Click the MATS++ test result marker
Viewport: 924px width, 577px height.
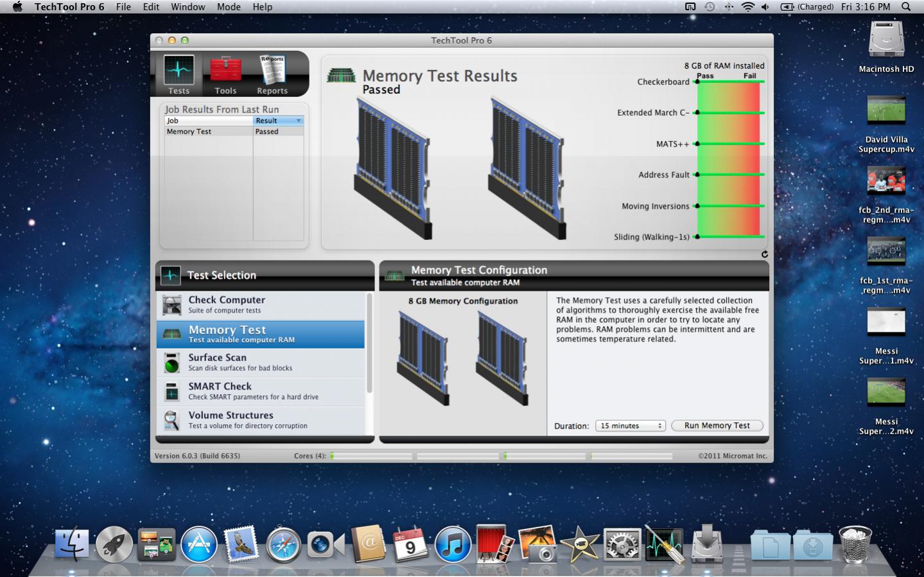[x=697, y=144]
